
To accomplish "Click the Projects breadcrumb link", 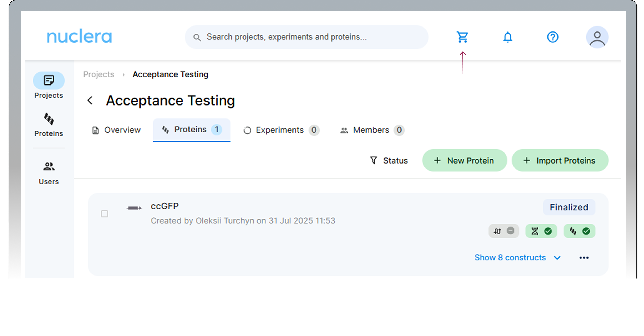I will coord(98,74).
